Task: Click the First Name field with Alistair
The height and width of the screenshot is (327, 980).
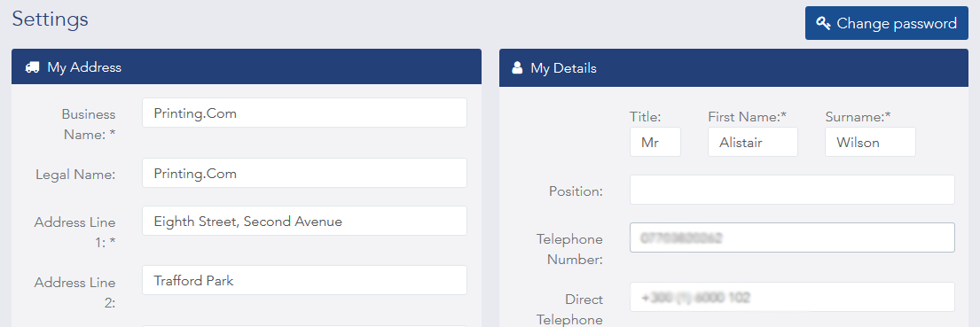Action: pos(752,143)
